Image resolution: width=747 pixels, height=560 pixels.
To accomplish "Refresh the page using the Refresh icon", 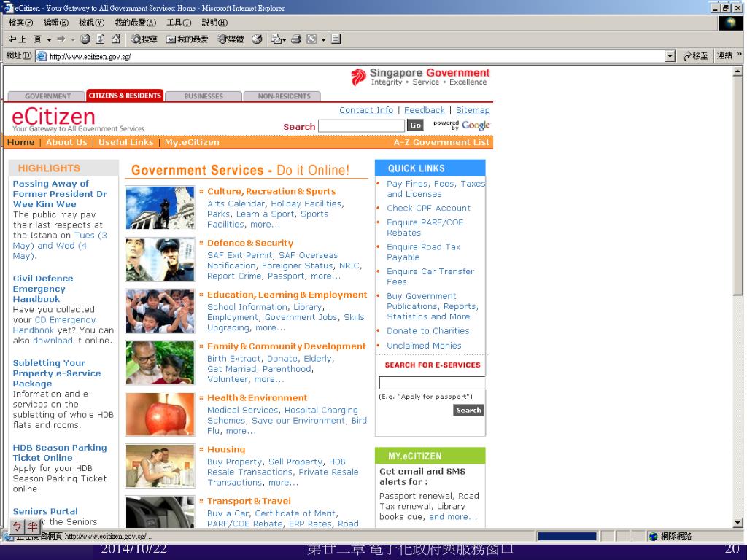I will click(x=100, y=39).
